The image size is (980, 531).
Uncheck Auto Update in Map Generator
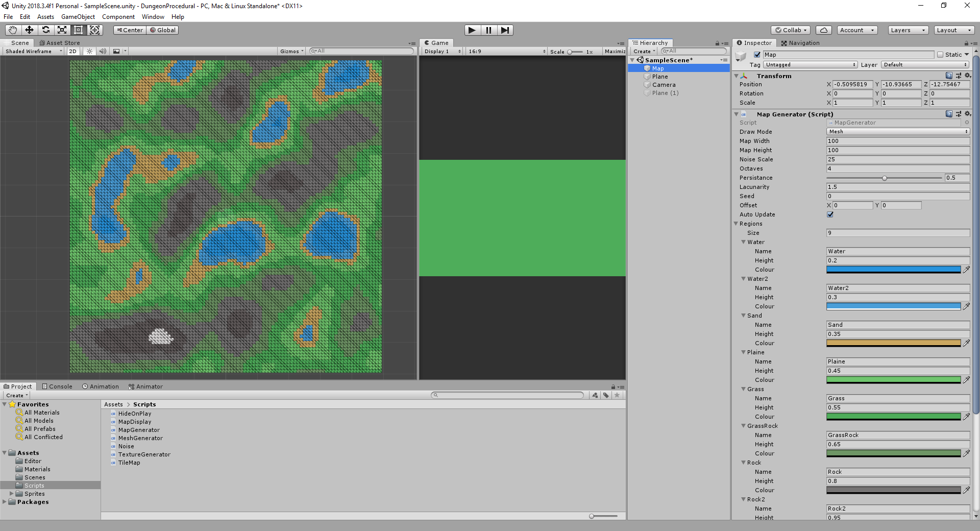pos(830,214)
